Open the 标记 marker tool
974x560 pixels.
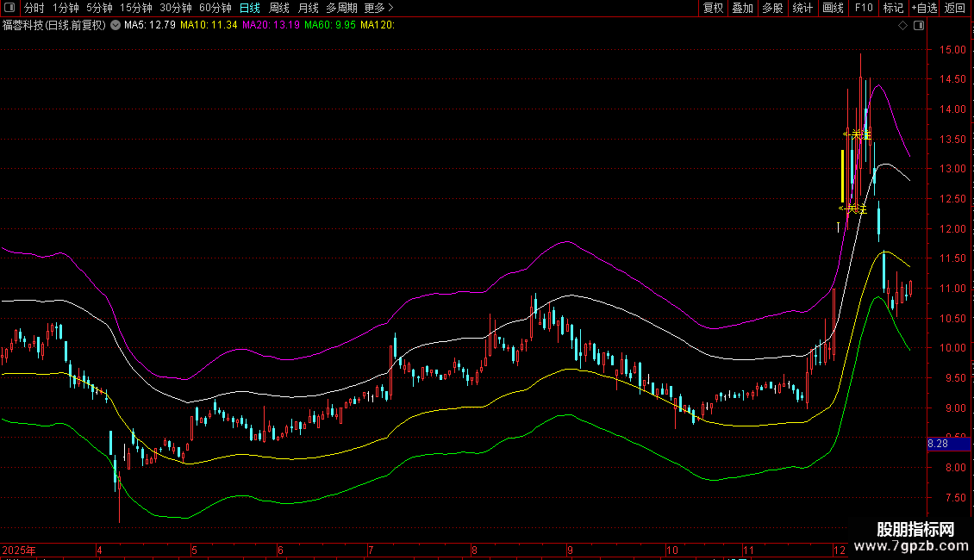pyautogui.click(x=893, y=8)
